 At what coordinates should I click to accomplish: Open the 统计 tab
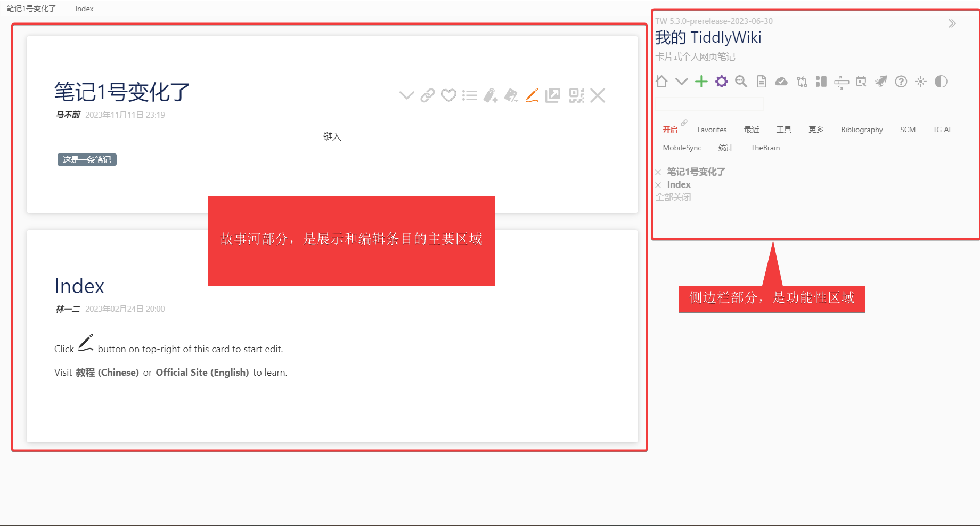[x=726, y=148]
